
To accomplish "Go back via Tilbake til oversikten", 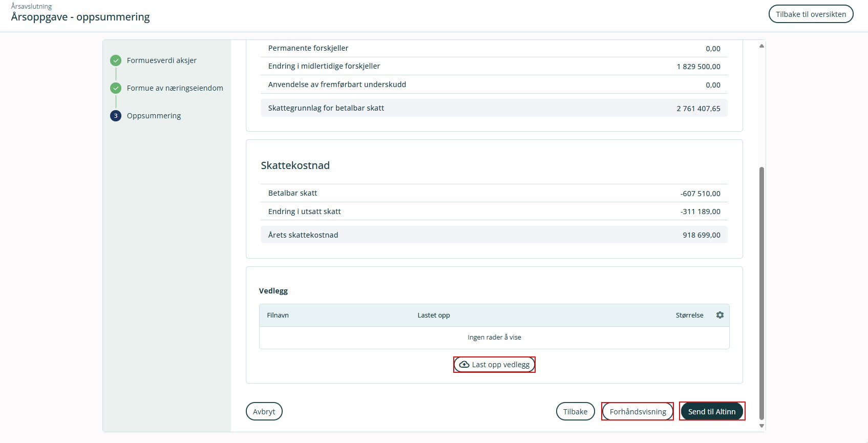I will (810, 14).
